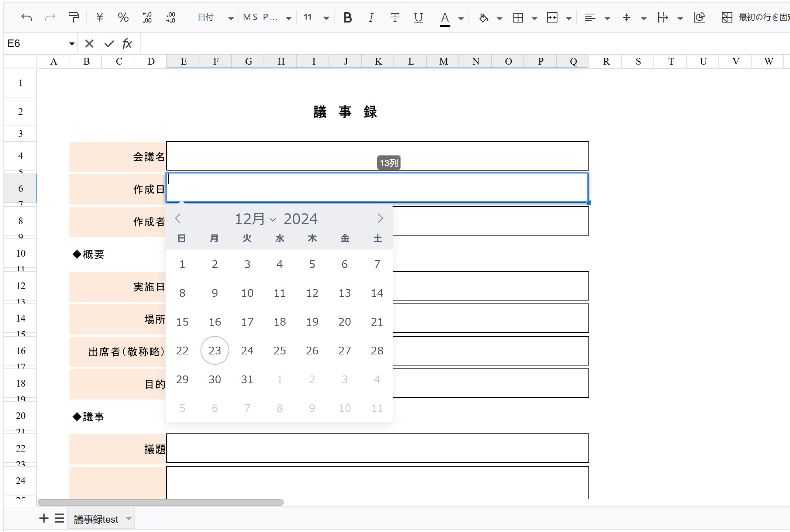The height and width of the screenshot is (532, 790).
Task: Freeze the first row
Action: pyautogui.click(x=756, y=17)
